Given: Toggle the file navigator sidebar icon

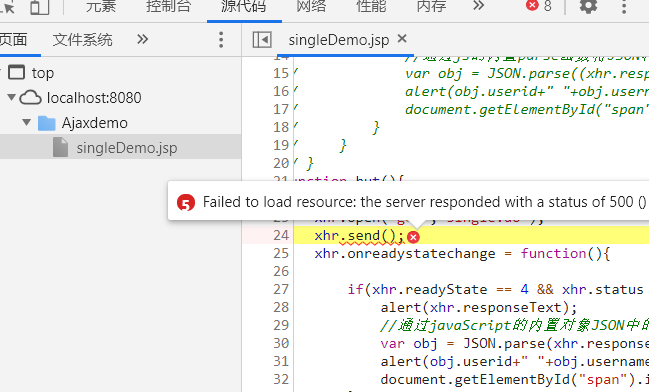Looking at the screenshot, I should [x=262, y=40].
